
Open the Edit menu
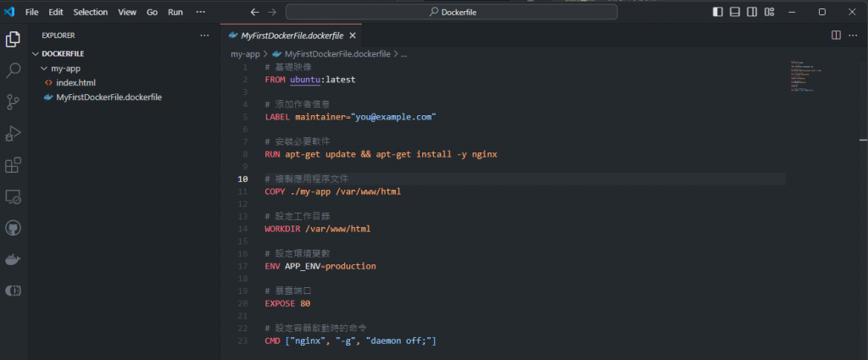[55, 12]
